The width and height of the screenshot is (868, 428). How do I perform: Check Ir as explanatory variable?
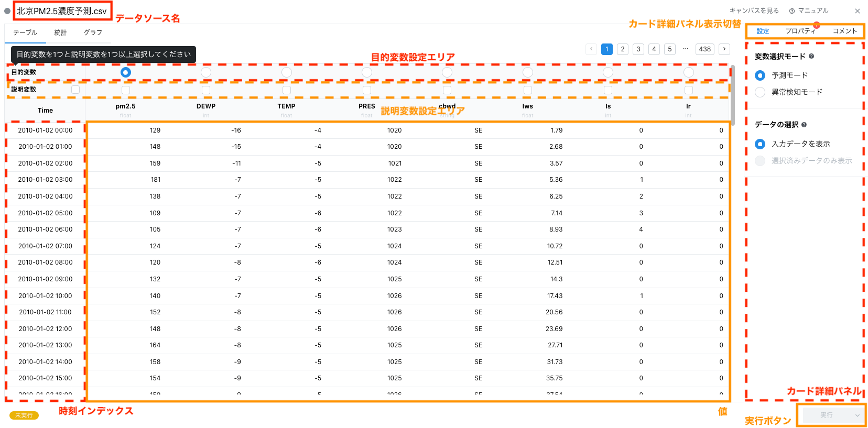689,90
